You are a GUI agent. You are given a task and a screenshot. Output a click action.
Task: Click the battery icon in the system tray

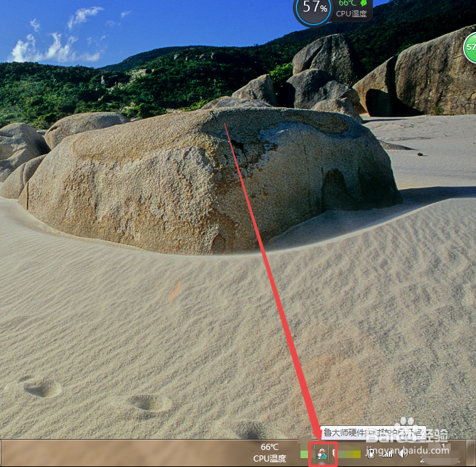(x=370, y=453)
